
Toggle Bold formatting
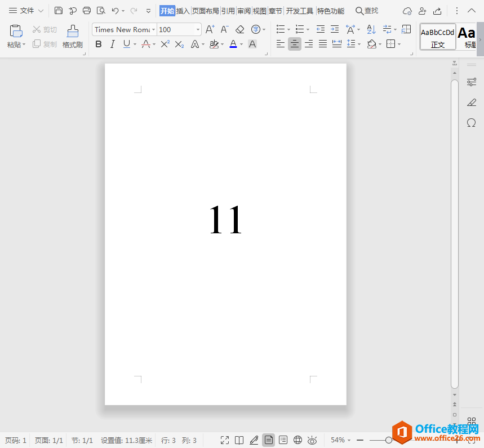pos(99,44)
